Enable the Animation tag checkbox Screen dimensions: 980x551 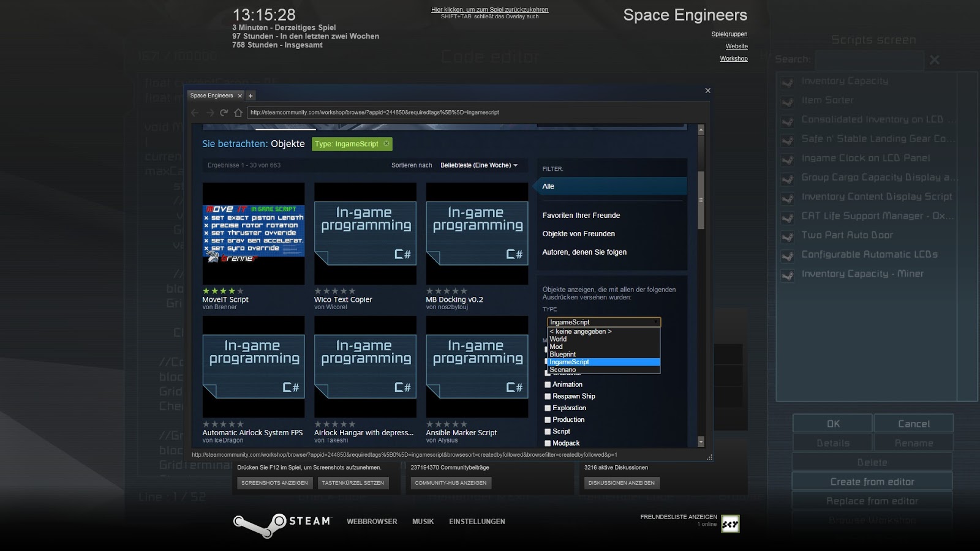[x=548, y=384]
